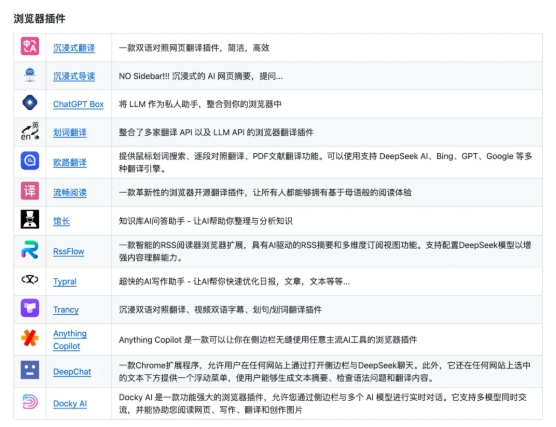
Task: Click description starting "Anything Copilot 是一款"
Action: click(268, 340)
